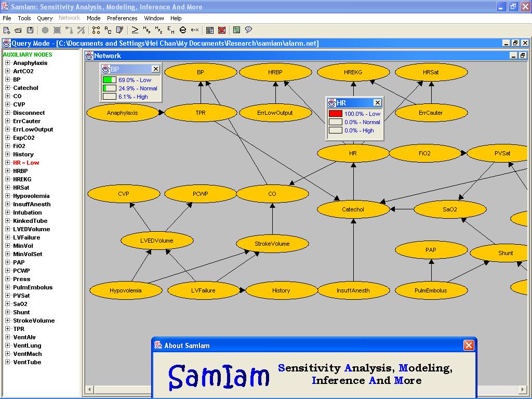Image resolution: width=532 pixels, height=399 pixels.
Task: Click the Java icon in HR monitor title
Action: 332,103
